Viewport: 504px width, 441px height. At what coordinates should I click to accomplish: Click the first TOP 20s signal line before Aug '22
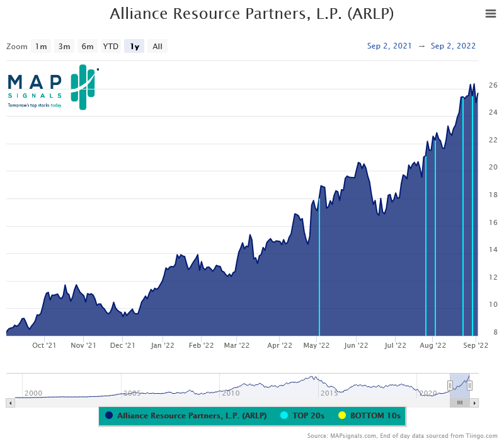426,246
